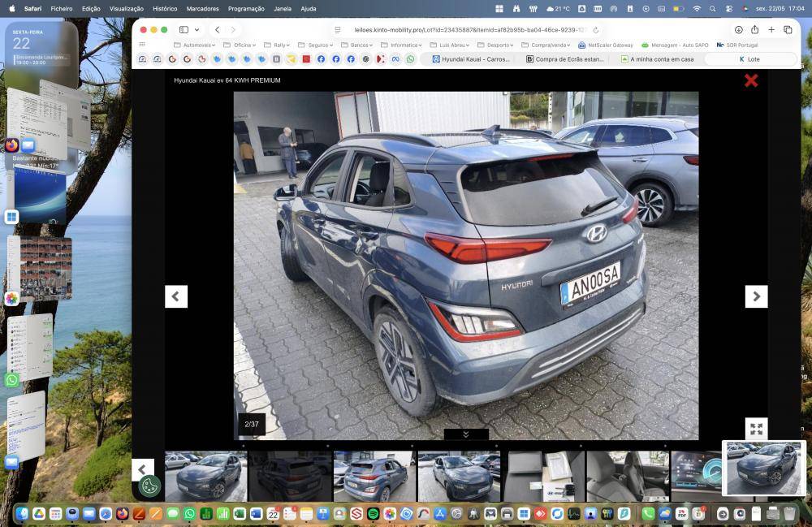
Task: Switch to Hyundai Kauai - Carros tab
Action: [x=471, y=59]
